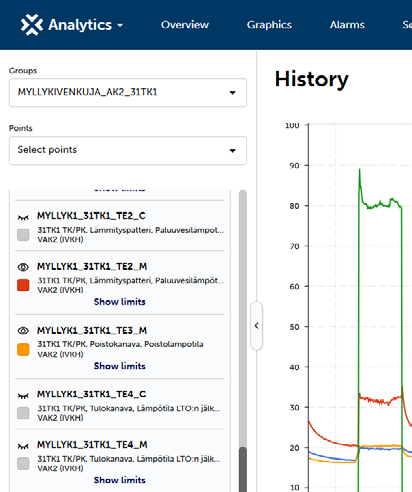412x492 pixels.
Task: Switch to the Alarms tab
Action: point(347,25)
